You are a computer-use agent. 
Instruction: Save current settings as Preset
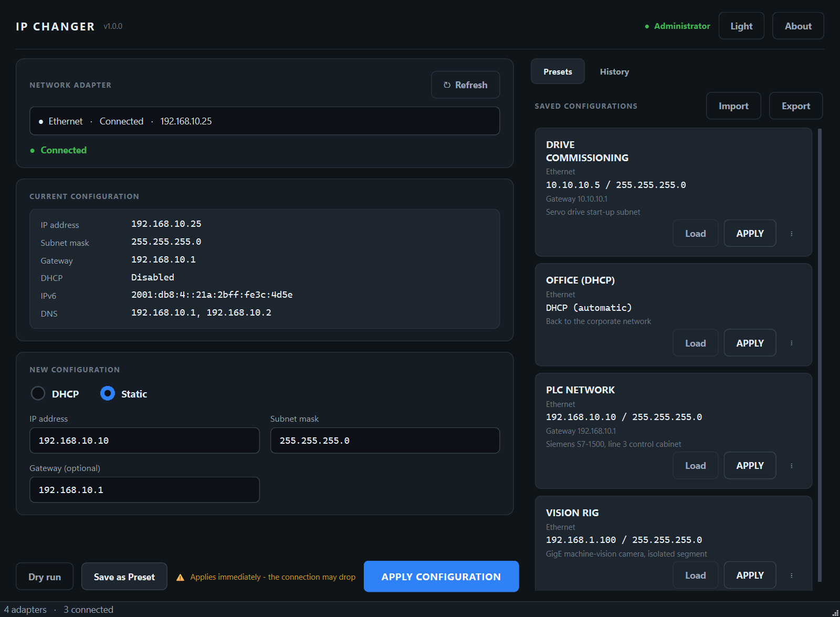click(124, 577)
